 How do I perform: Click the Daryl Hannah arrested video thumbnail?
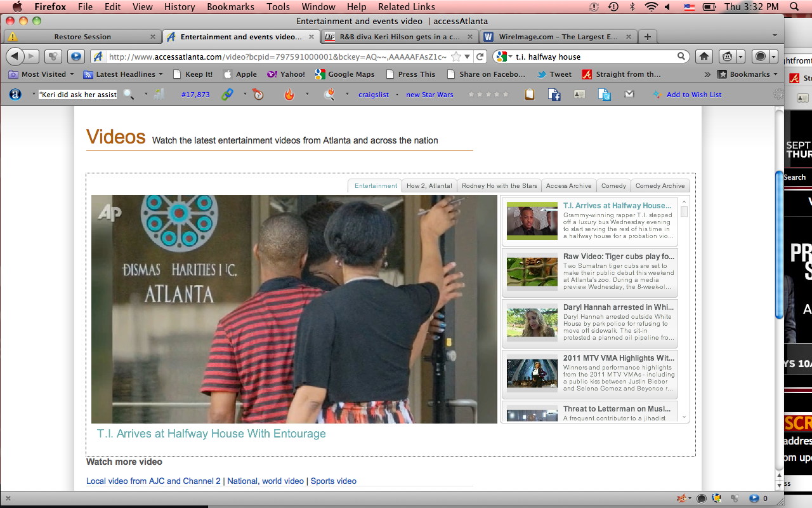(x=532, y=323)
